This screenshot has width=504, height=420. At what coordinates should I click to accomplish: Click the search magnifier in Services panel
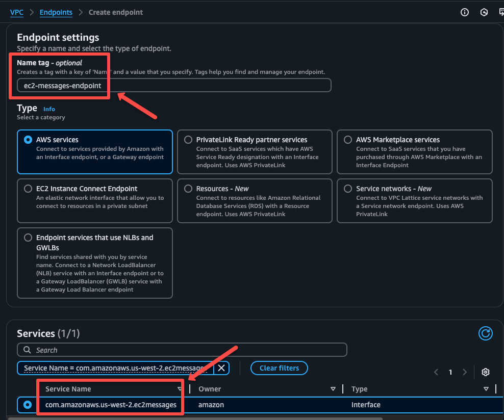[27, 350]
